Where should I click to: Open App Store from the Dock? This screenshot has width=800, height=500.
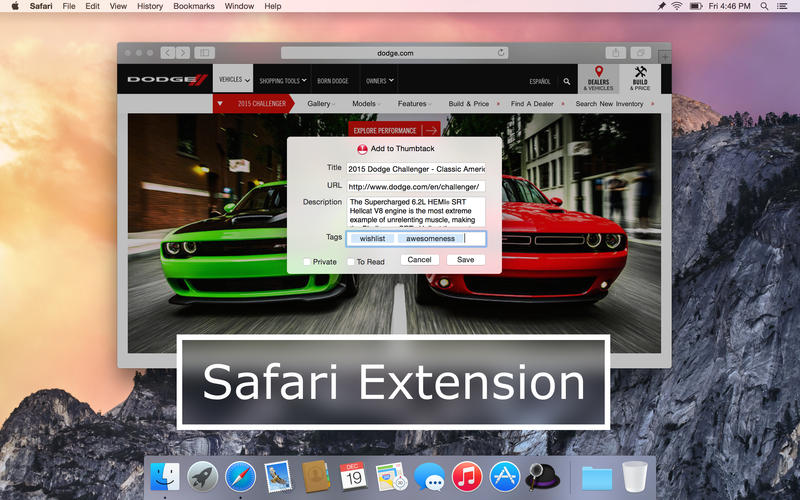(505, 477)
